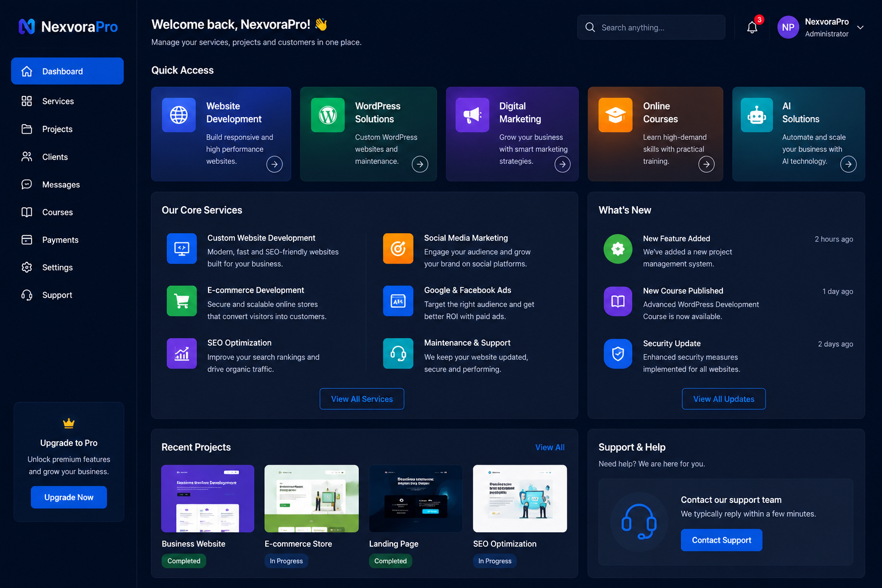Click the Upgrade to Pro crown icon
The height and width of the screenshot is (588, 882).
[x=69, y=423]
